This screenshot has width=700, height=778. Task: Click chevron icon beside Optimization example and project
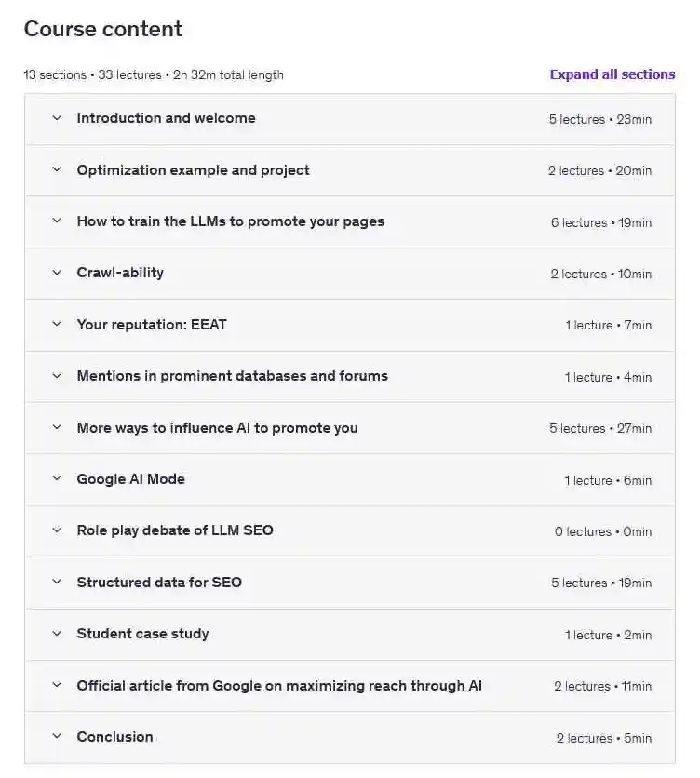point(57,170)
